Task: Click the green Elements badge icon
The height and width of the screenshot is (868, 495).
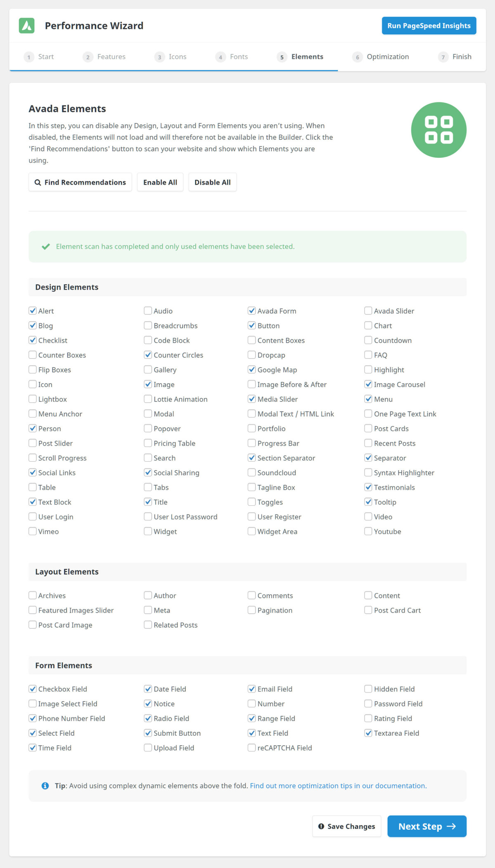Action: tap(439, 129)
